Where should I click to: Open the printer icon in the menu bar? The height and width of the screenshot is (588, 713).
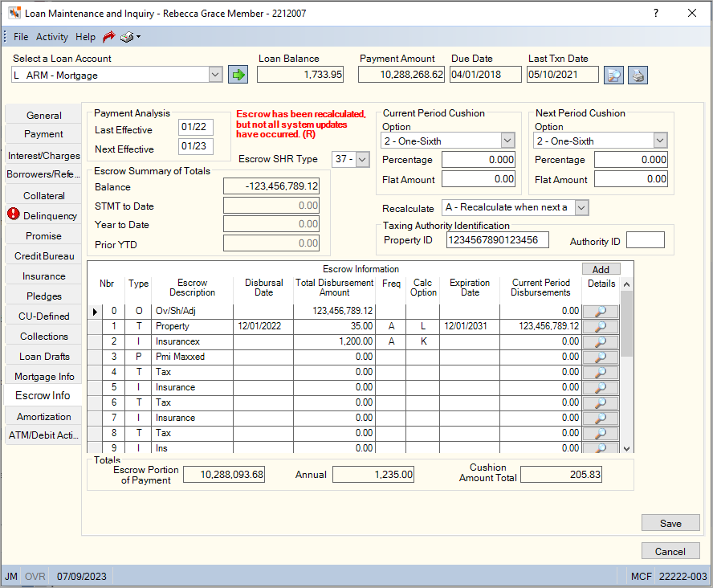pyautogui.click(x=126, y=37)
